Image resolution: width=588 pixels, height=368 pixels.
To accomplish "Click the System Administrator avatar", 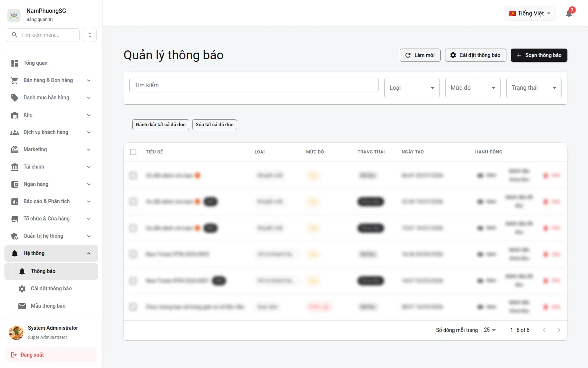I will pos(16,333).
